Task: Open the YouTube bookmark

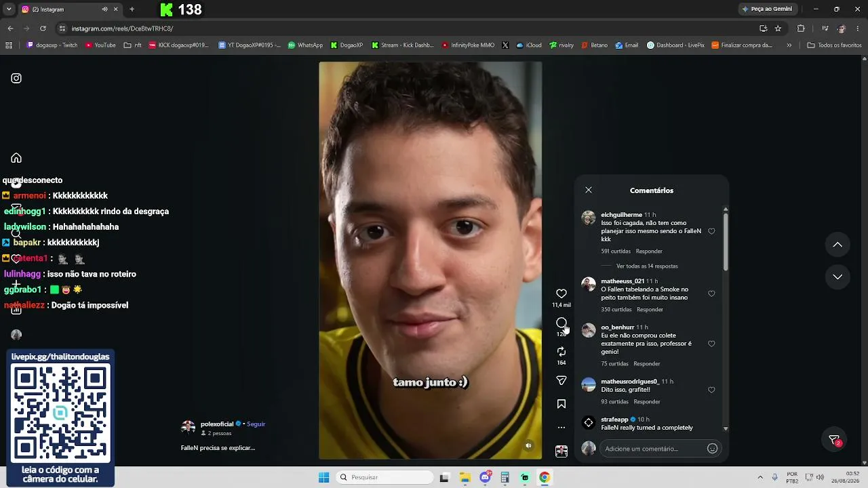Action: point(100,45)
